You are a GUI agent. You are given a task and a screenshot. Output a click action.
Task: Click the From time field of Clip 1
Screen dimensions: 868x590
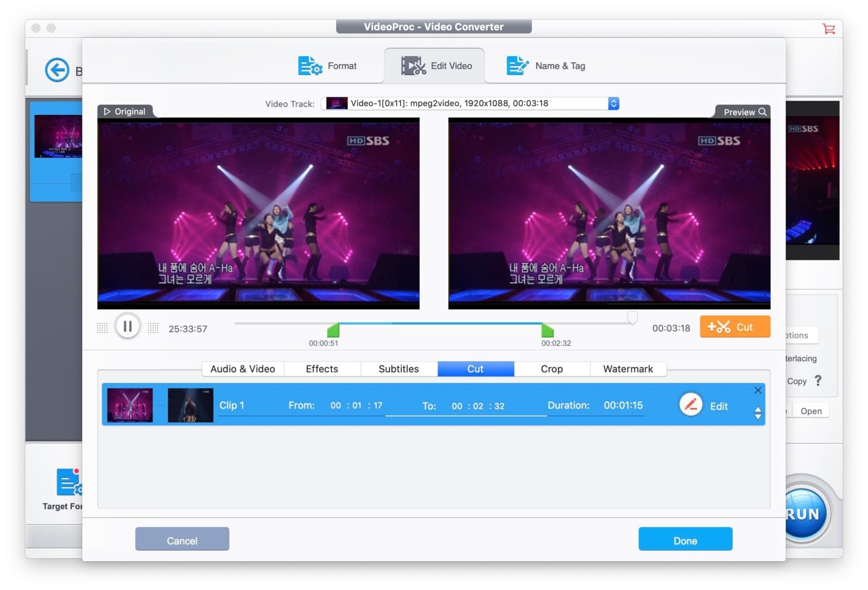356,405
